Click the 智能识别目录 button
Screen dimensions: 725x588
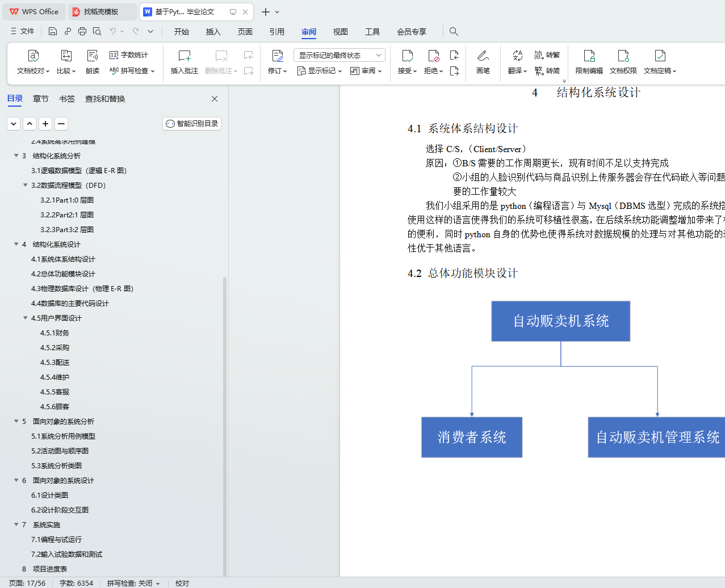[x=192, y=124]
